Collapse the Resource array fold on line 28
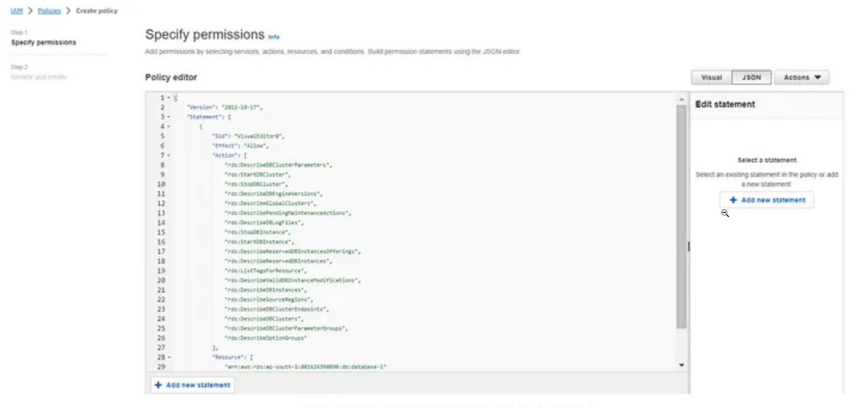 tap(169, 357)
